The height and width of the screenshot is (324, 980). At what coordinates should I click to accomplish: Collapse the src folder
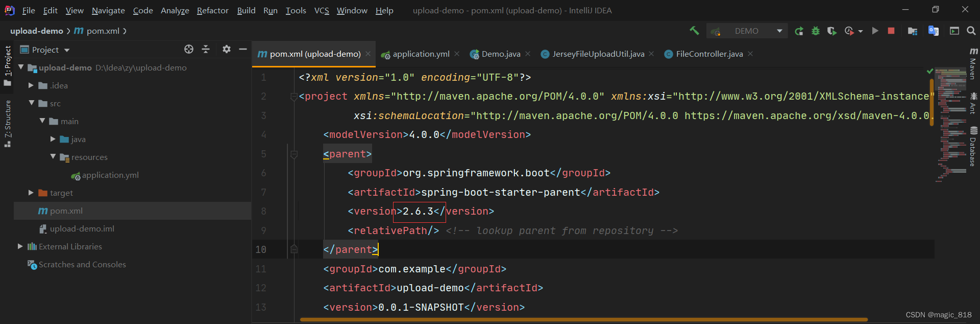click(32, 103)
